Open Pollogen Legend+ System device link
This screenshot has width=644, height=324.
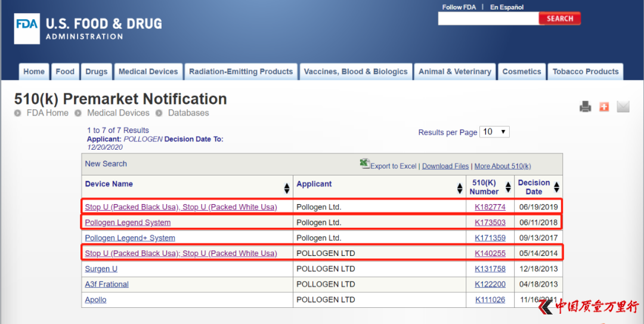pyautogui.click(x=130, y=238)
